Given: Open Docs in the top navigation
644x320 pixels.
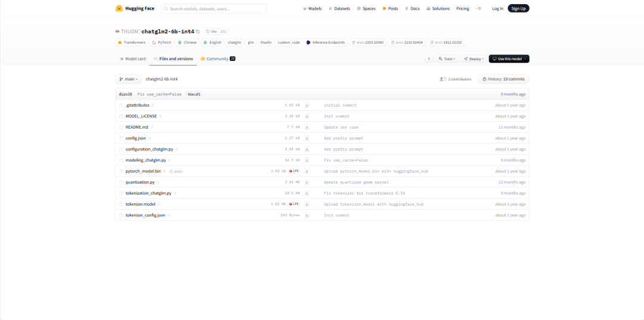Looking at the screenshot, I should tap(413, 8).
